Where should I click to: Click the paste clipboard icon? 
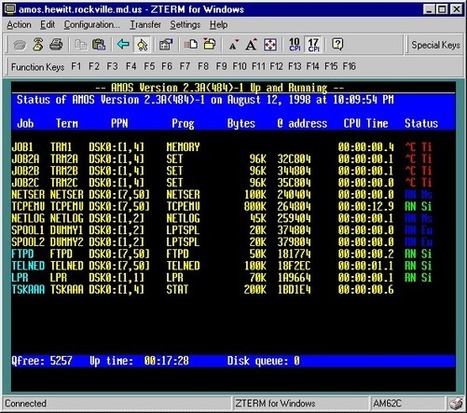[99, 44]
